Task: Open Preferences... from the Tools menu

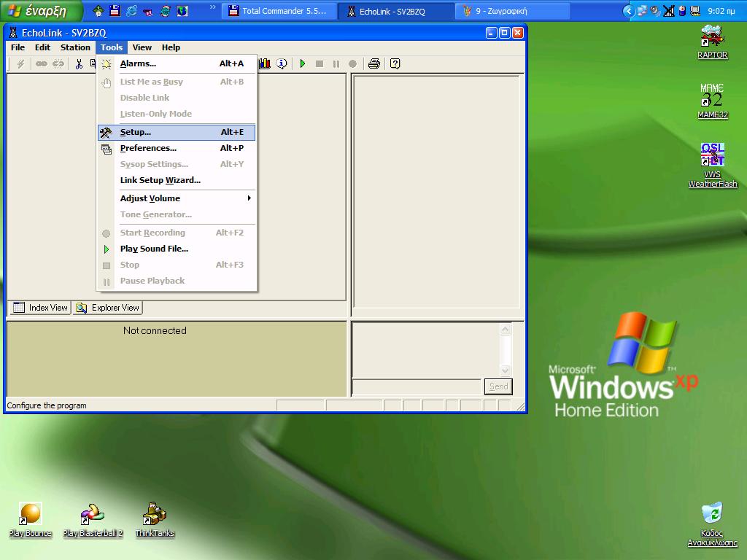Action: point(177,148)
